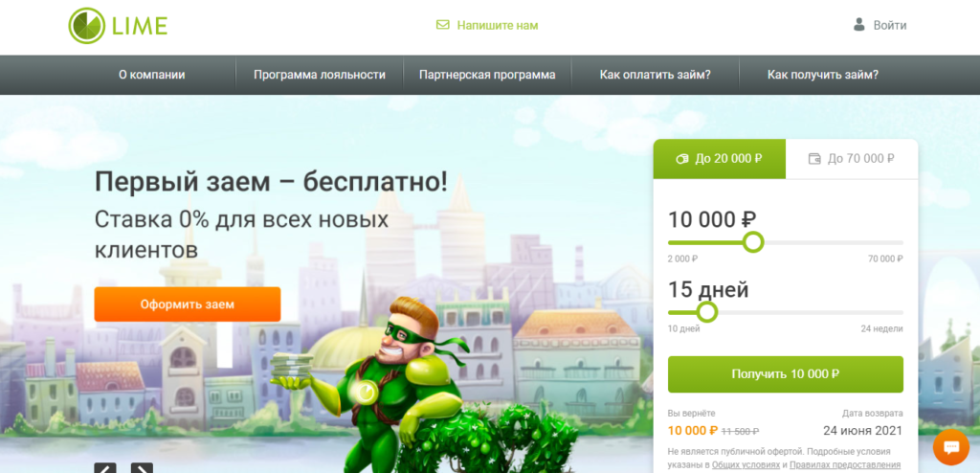Open the О компании menu item
The width and height of the screenshot is (980, 473).
[152, 75]
